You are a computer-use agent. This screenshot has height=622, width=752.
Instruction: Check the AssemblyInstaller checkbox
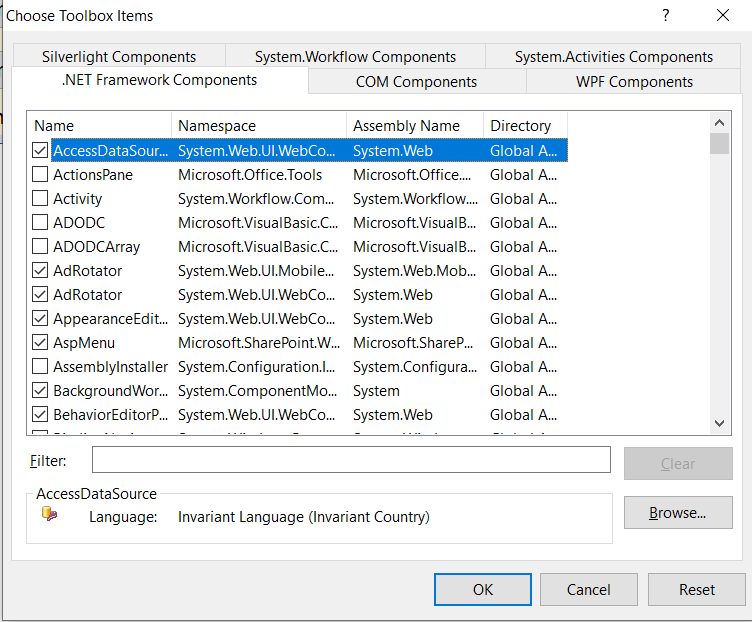tap(40, 366)
